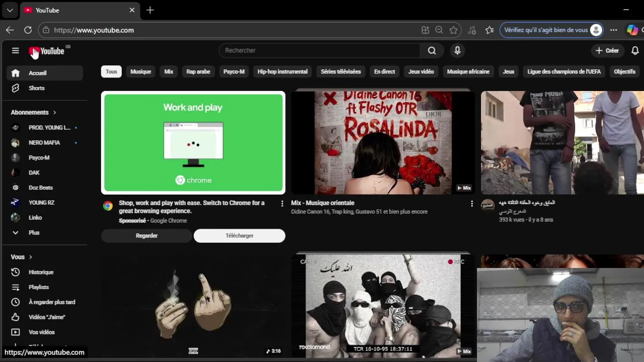Select the Mix filter chip
Image resolution: width=644 pixels, height=362 pixels.
[x=169, y=71]
